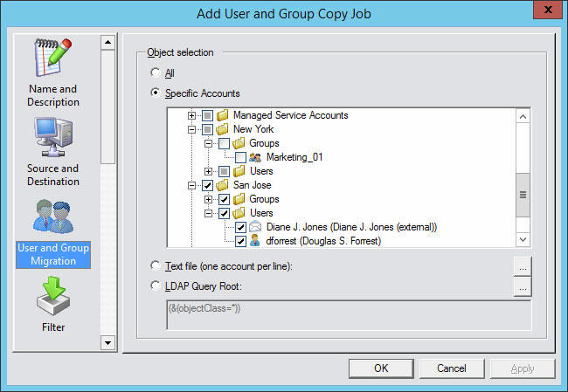Screen dimensions: 568x392
Task: Click the tree scrollbar thumb
Action: tap(523, 195)
